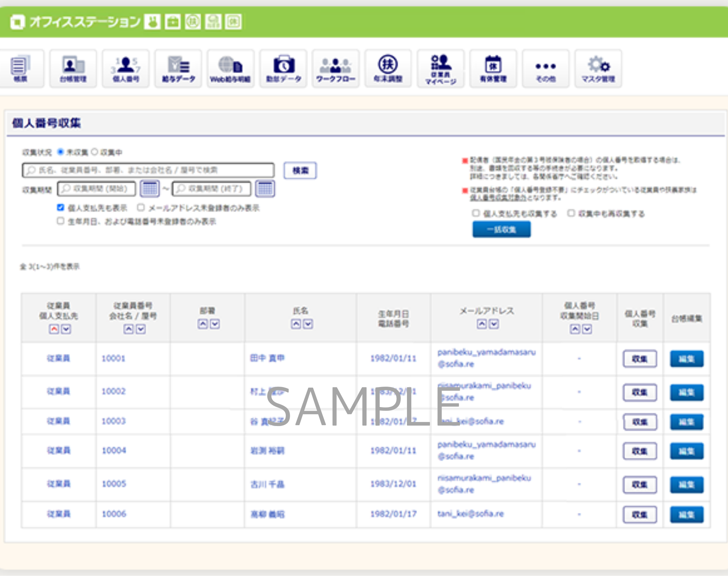Open the その他 (Others) menu
The image size is (728, 582).
click(x=546, y=69)
